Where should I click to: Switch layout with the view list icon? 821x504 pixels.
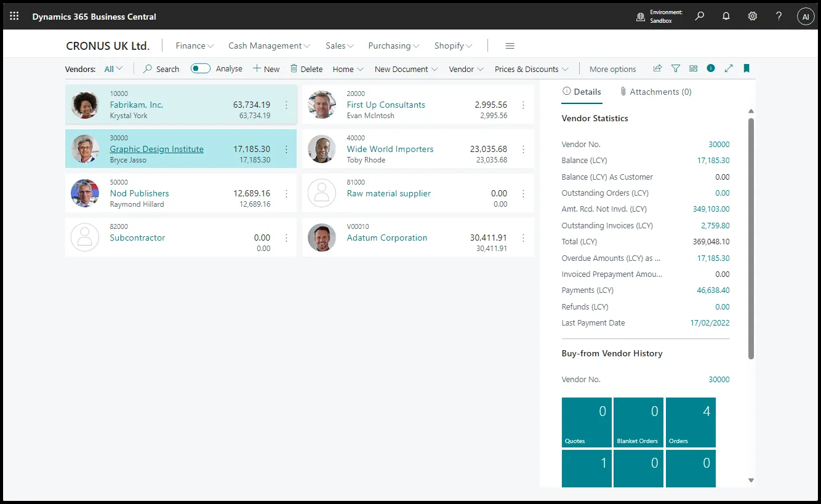tap(694, 68)
